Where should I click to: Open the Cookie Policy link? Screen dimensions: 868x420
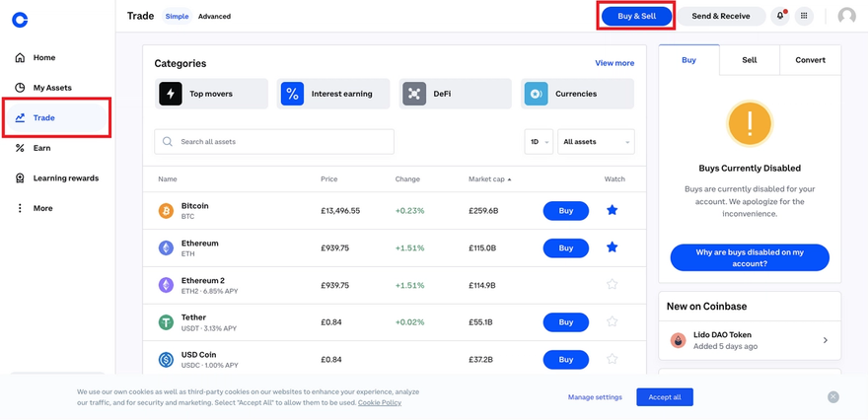coord(379,403)
